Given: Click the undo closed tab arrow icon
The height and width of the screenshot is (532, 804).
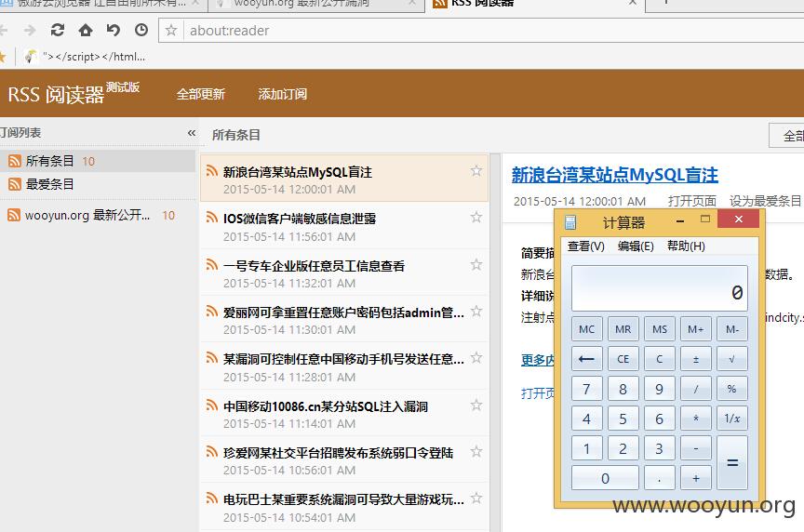Looking at the screenshot, I should pyautogui.click(x=113, y=31).
